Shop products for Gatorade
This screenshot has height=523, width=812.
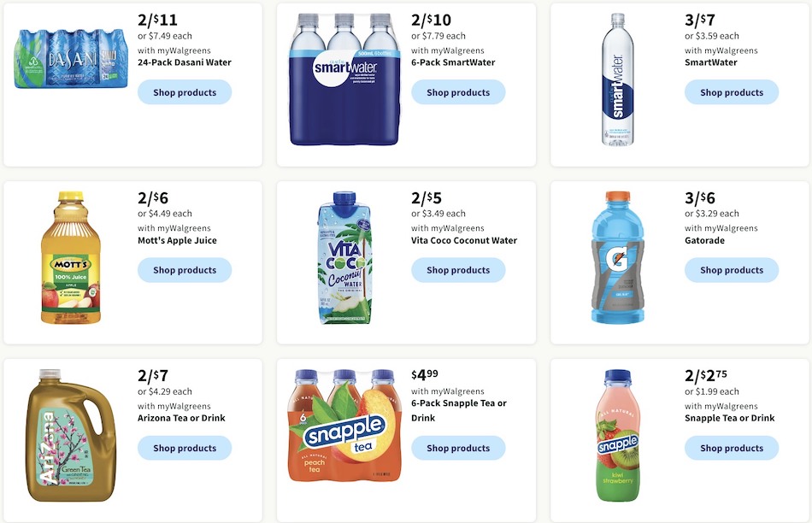point(731,270)
